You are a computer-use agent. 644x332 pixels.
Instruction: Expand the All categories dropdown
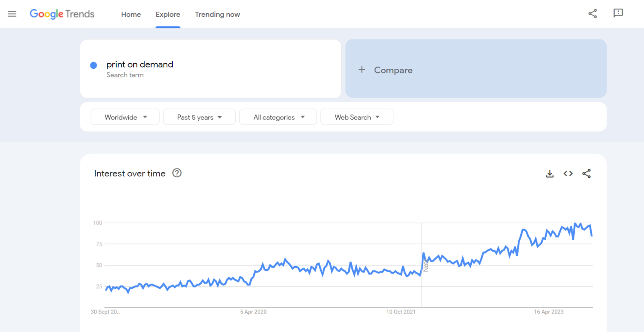pyautogui.click(x=278, y=117)
